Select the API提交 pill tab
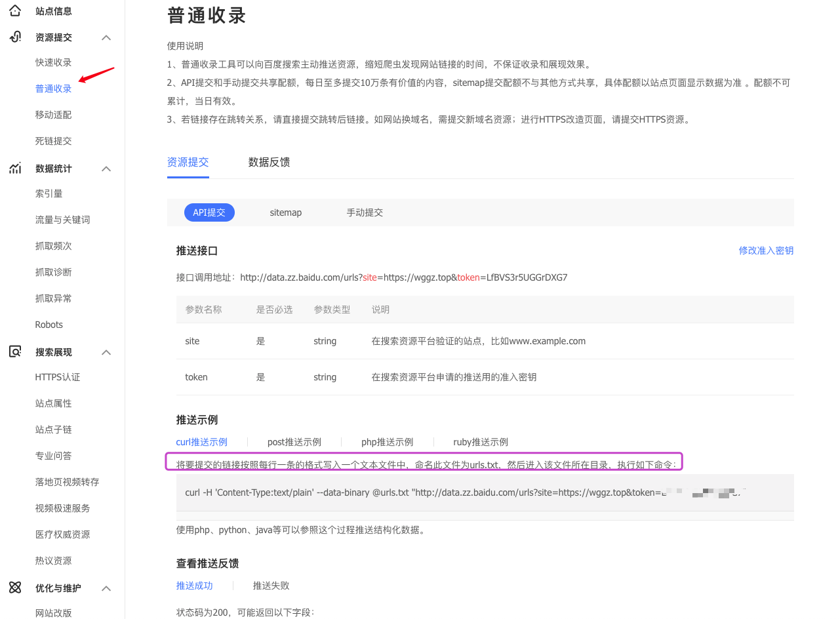Viewport: 840px width, 619px height. click(x=209, y=212)
